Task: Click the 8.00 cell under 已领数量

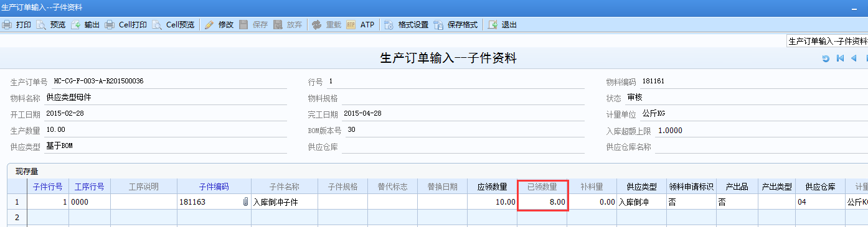Action: tap(542, 202)
